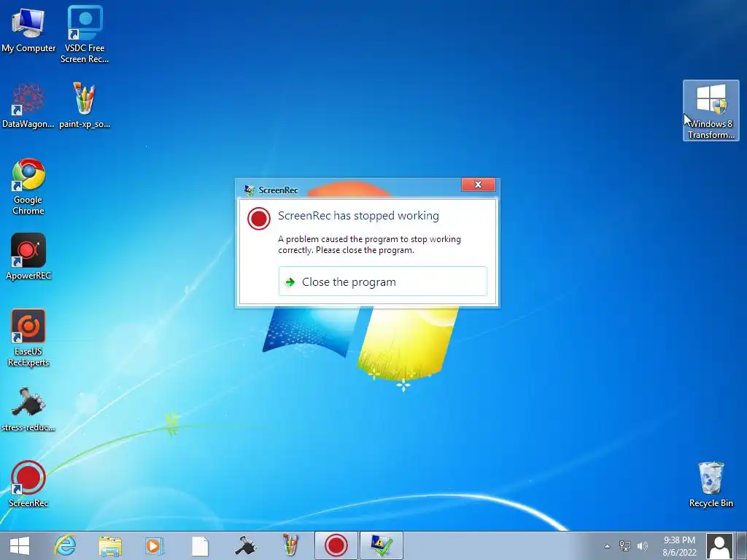
Task: Select the Google Chrome desktop shortcut
Action: (28, 187)
